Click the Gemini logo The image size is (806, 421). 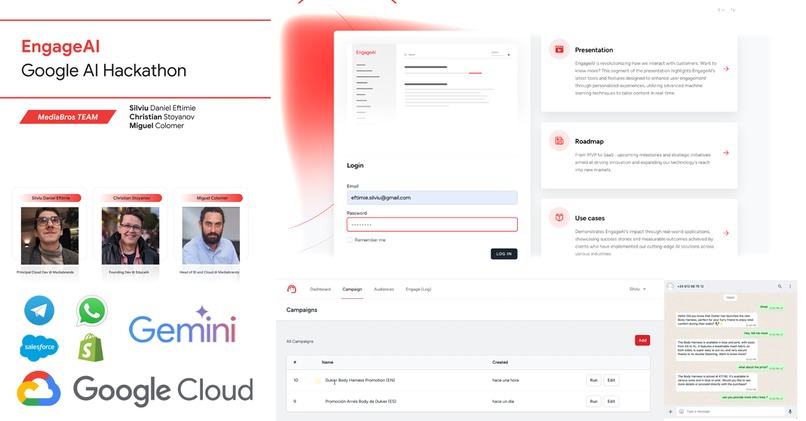[182, 326]
